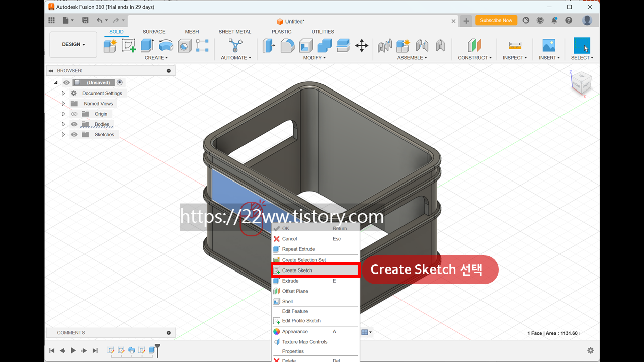Select the Shell tool icon in MODIFY group

306,46
